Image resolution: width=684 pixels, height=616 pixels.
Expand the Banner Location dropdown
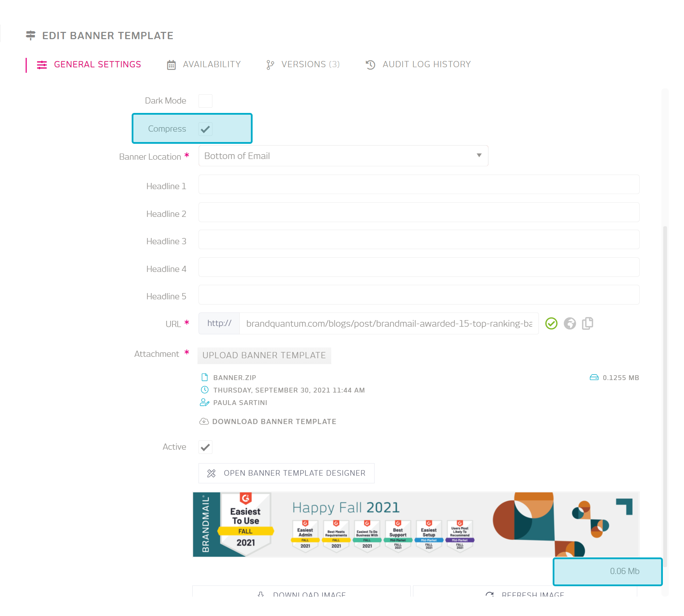pos(479,156)
